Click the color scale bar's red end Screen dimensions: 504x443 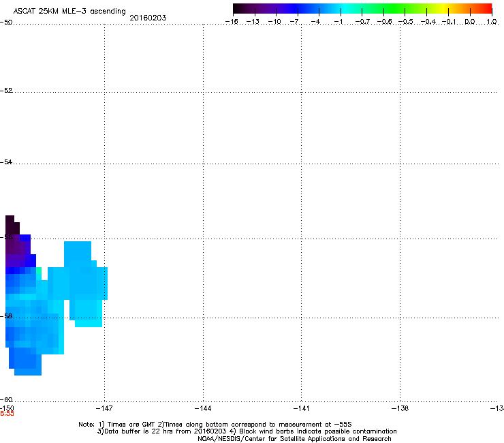[487, 8]
